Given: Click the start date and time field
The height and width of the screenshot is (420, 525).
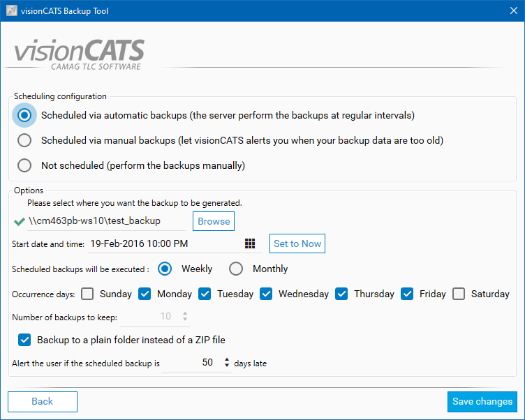Looking at the screenshot, I should tap(164, 243).
